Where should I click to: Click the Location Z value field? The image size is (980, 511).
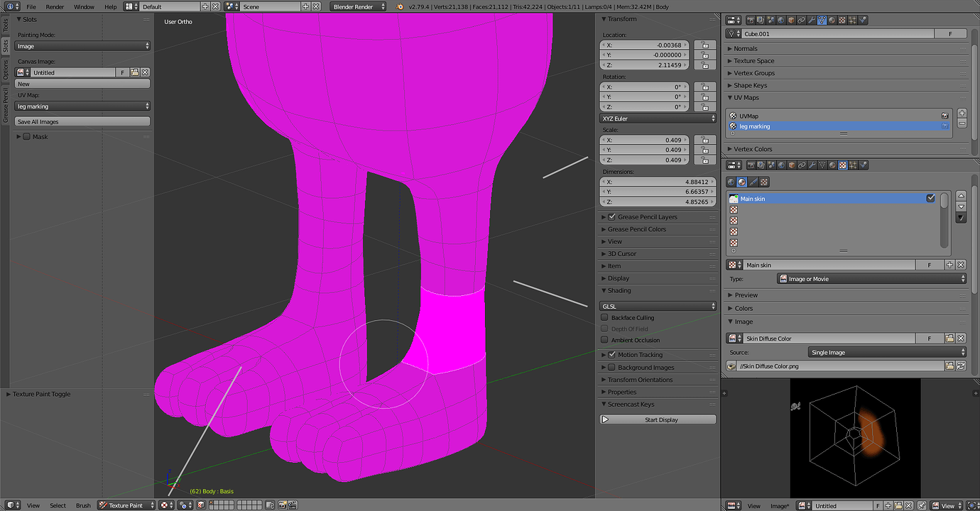tap(644, 65)
